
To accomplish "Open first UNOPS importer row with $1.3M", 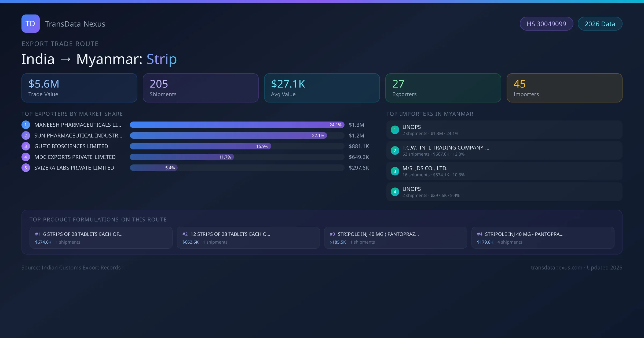I will (x=504, y=130).
